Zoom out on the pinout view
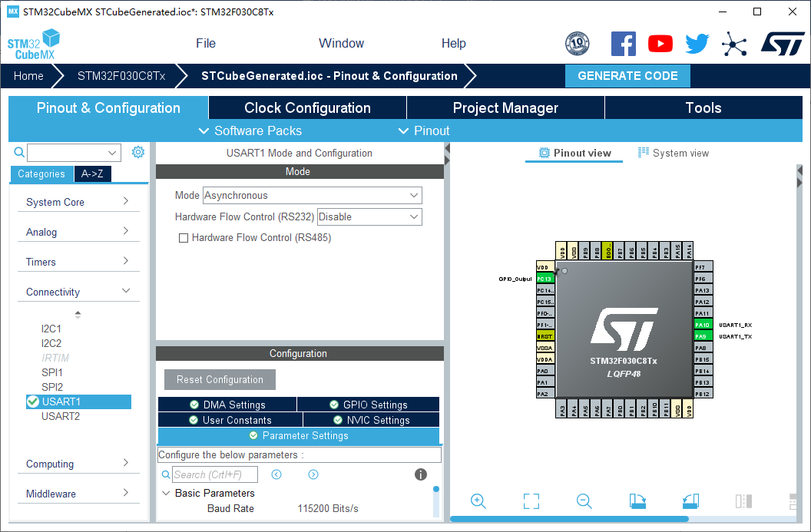 [x=584, y=501]
